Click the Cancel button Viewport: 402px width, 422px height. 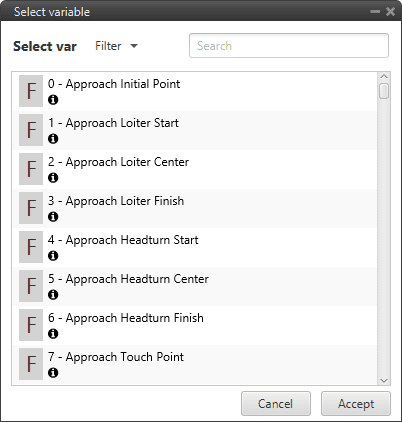pos(276,404)
